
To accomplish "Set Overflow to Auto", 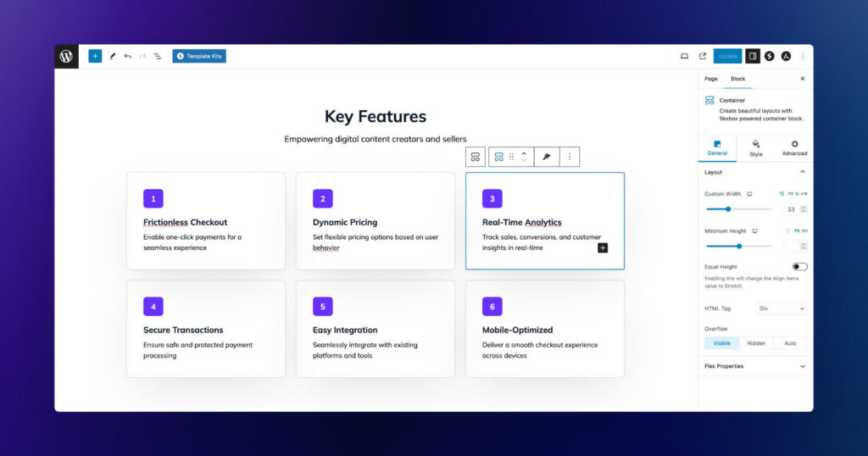I will (x=790, y=343).
